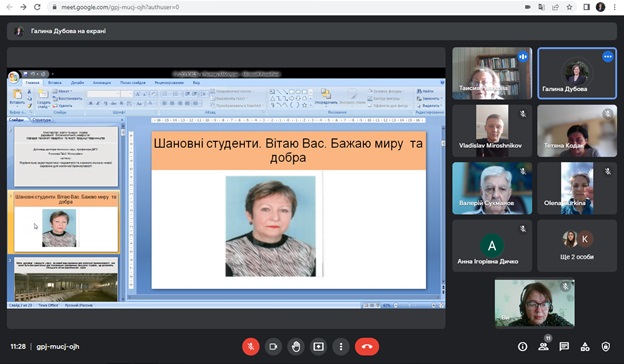Open the Chrome three-dot menu
The height and width of the screenshot is (364, 624).
click(x=615, y=7)
